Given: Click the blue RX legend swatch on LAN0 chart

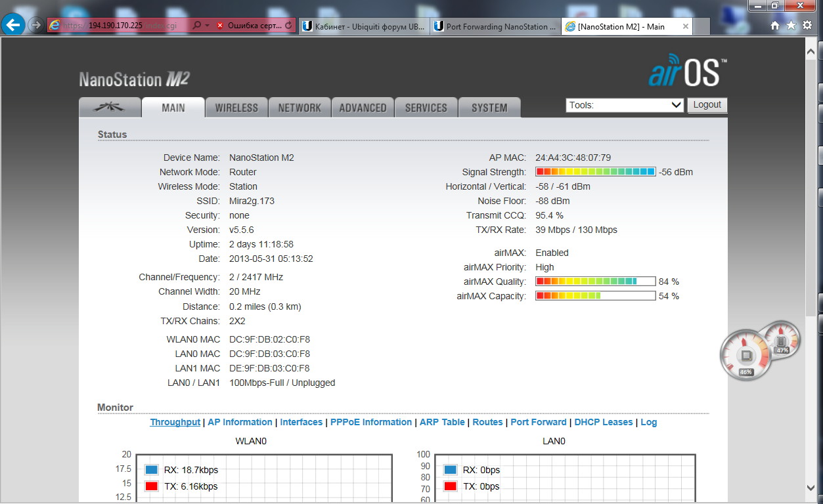Looking at the screenshot, I should coord(451,470).
